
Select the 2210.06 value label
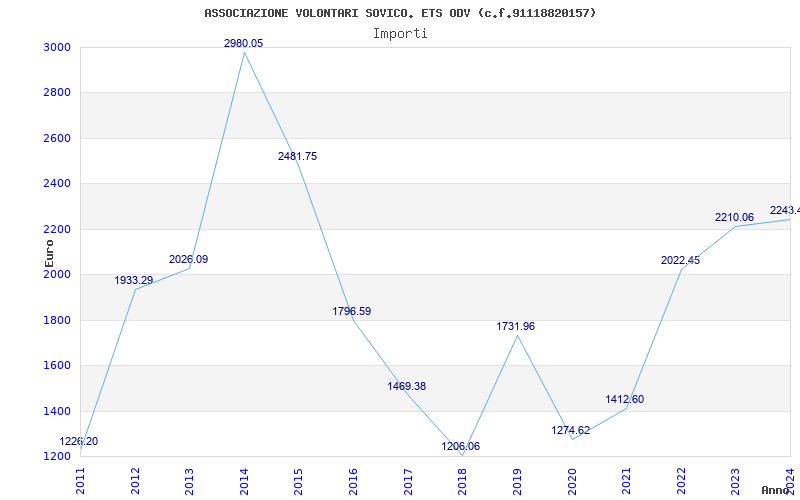coord(734,217)
